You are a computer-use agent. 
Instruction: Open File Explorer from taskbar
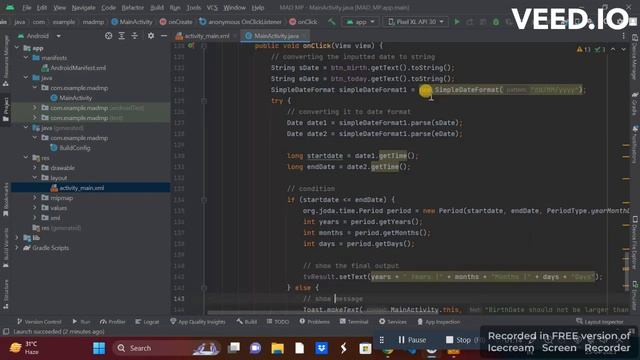[278, 348]
